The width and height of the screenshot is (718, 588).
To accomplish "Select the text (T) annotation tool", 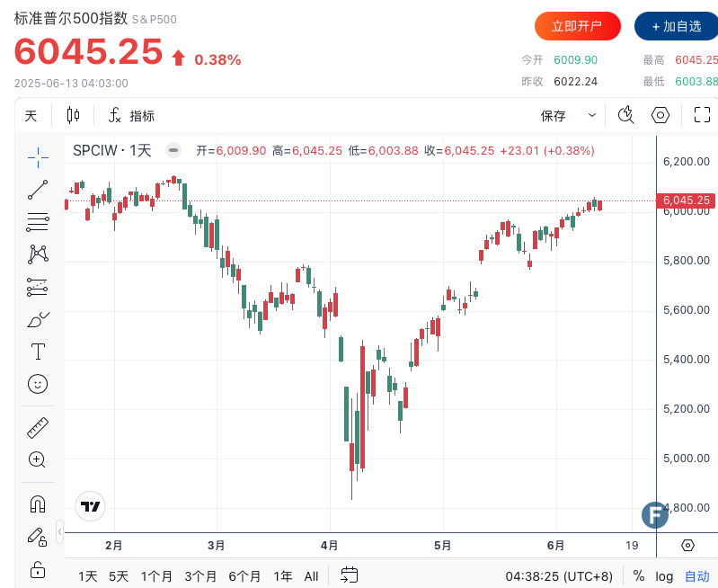I will click(38, 352).
